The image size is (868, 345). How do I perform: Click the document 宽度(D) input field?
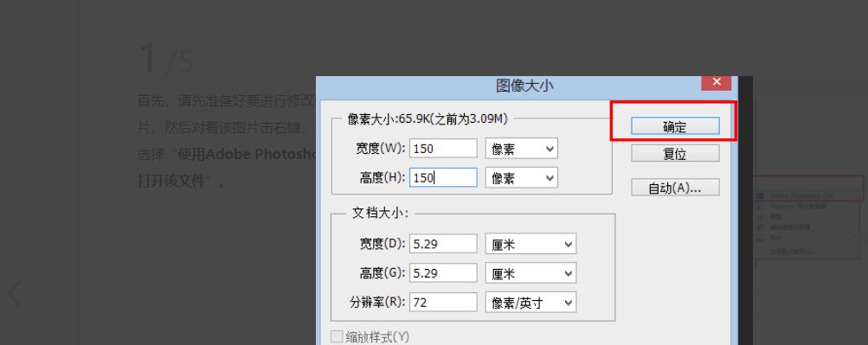(x=443, y=243)
